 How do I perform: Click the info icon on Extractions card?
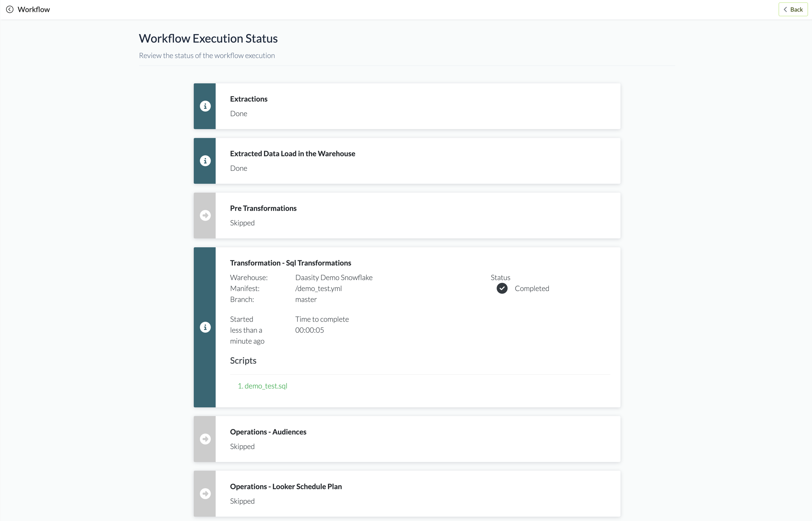[205, 106]
